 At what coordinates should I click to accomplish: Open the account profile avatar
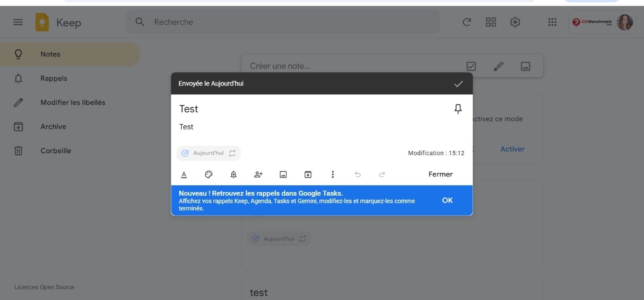pos(625,22)
